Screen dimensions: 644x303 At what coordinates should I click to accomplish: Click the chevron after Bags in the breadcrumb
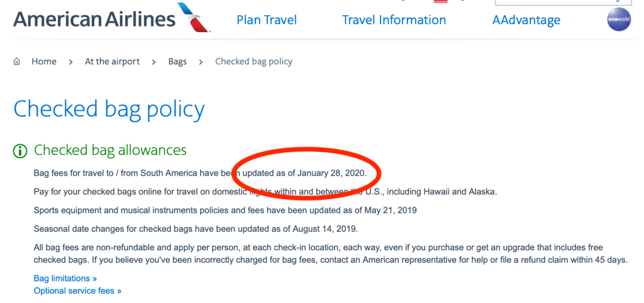(x=201, y=62)
